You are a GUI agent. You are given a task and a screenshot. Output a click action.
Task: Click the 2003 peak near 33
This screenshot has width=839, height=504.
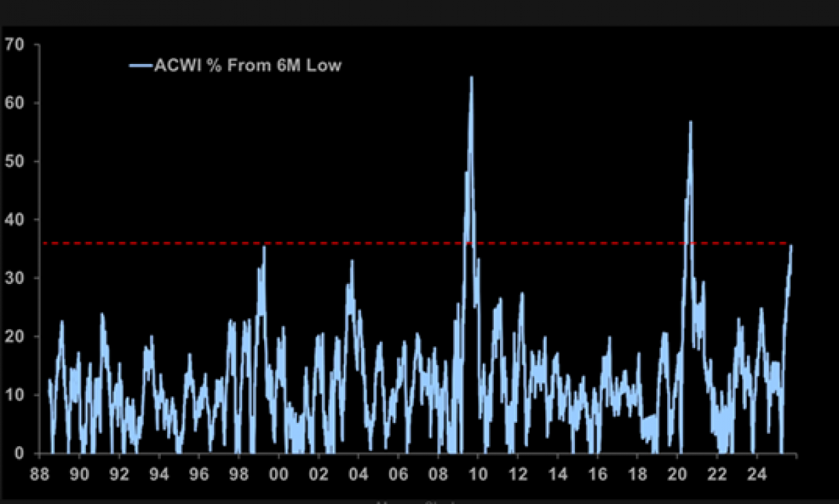(x=352, y=261)
